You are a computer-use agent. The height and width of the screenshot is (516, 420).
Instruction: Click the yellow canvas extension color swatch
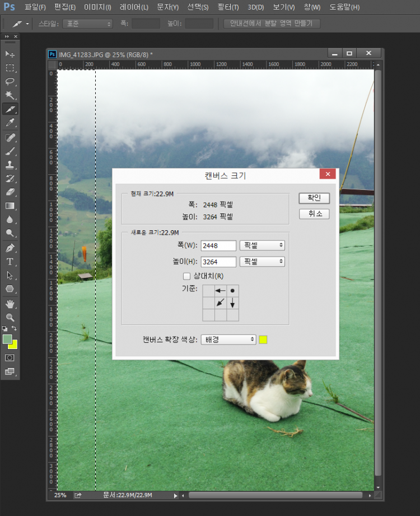[263, 340]
